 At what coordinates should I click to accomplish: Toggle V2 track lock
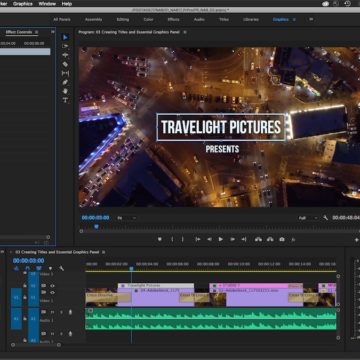coord(25,286)
